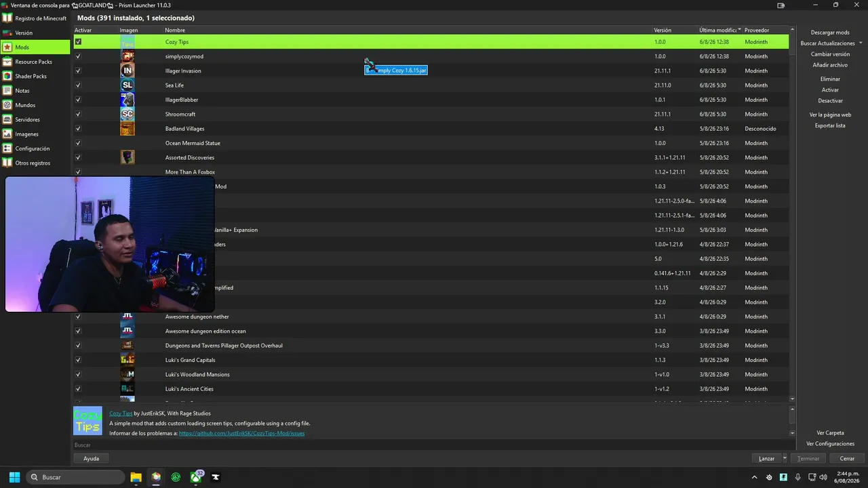Disable the Cozy Tips mod checkbox
The width and height of the screenshot is (868, 488).
(78, 42)
